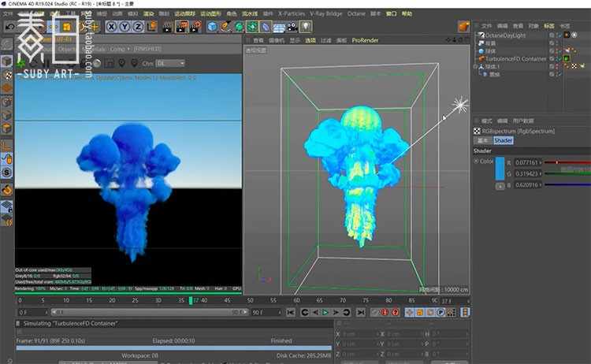The width and height of the screenshot is (591, 364).
Task: Open the Objects menu in Octane viewer
Action: (x=67, y=49)
